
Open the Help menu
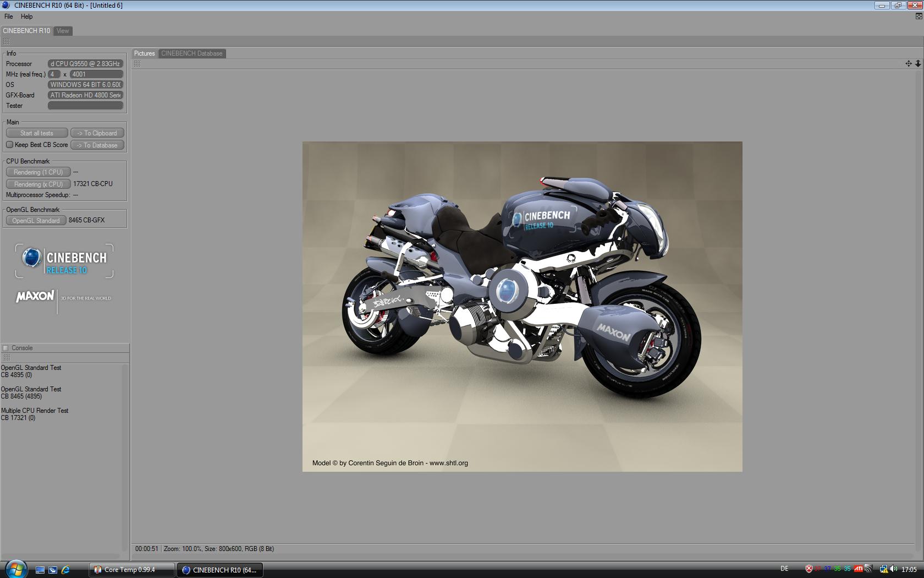point(26,17)
